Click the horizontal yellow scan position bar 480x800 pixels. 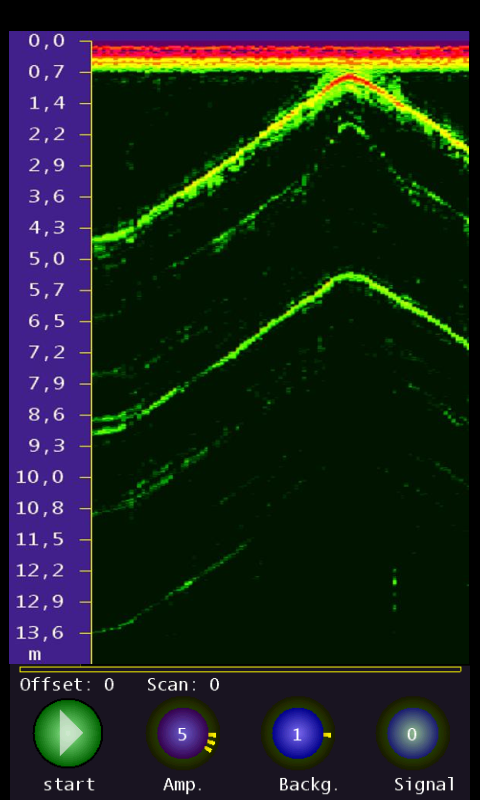pyautogui.click(x=240, y=669)
